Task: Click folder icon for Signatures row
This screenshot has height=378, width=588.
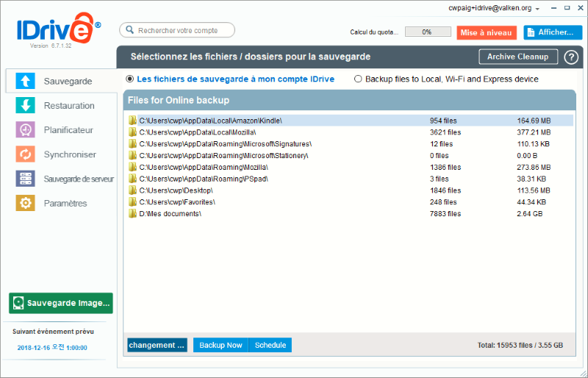Action: 132,143
